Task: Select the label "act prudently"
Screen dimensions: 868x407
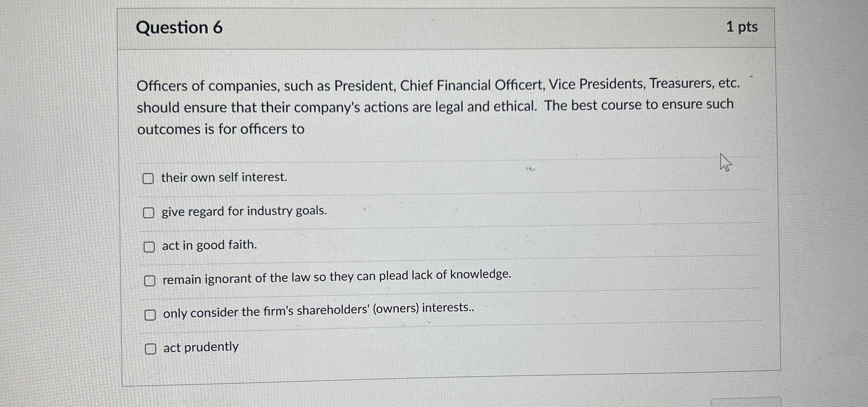Action: tap(200, 347)
